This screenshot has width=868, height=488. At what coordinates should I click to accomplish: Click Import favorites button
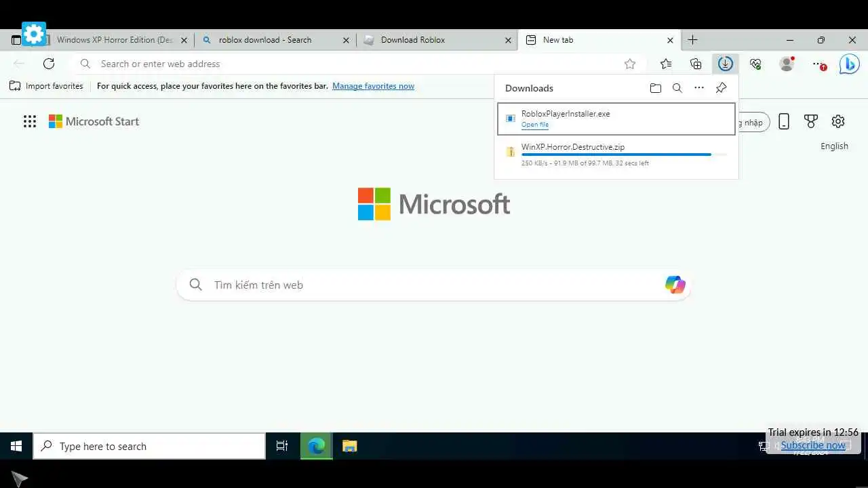(x=46, y=86)
